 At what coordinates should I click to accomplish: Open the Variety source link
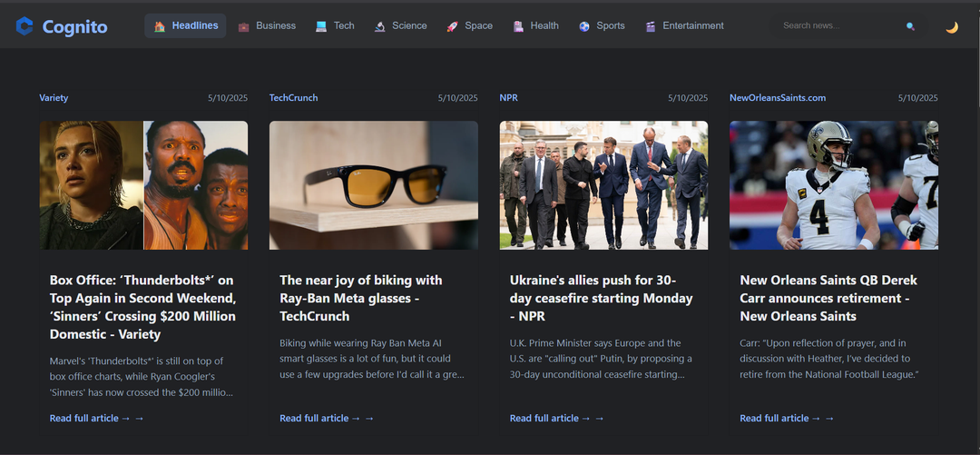click(54, 98)
